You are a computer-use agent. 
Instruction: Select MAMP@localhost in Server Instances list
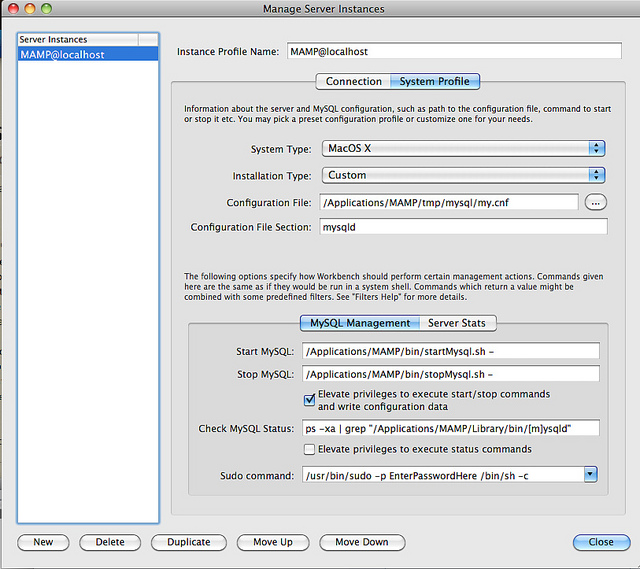coord(88,54)
